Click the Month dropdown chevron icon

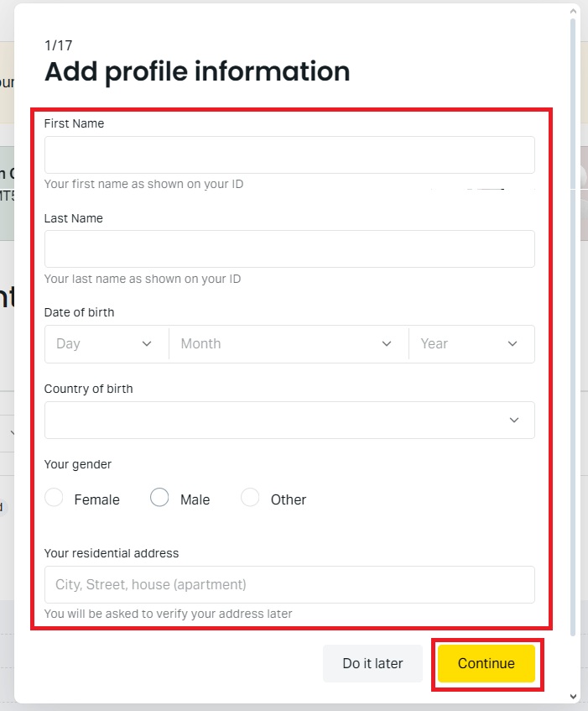(x=386, y=343)
